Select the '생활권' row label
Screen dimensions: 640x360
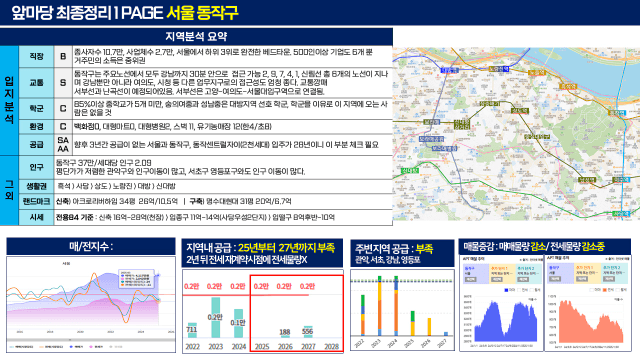pos(36,186)
